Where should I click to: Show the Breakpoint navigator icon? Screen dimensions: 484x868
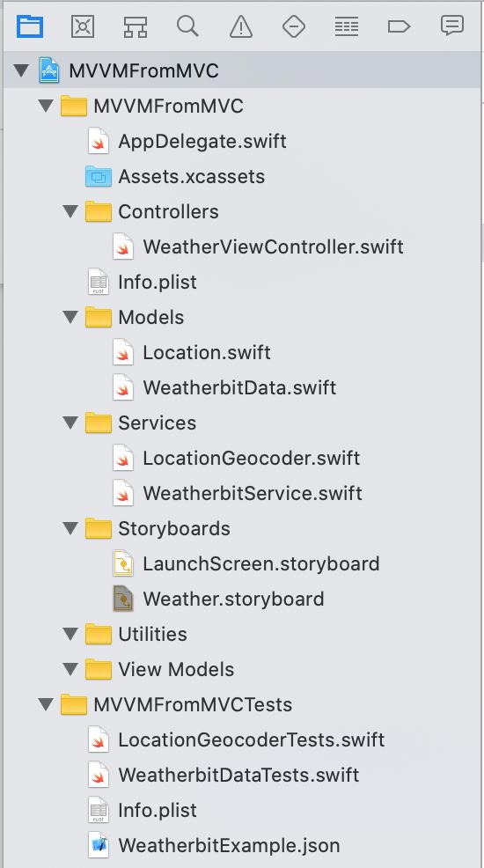tap(399, 26)
